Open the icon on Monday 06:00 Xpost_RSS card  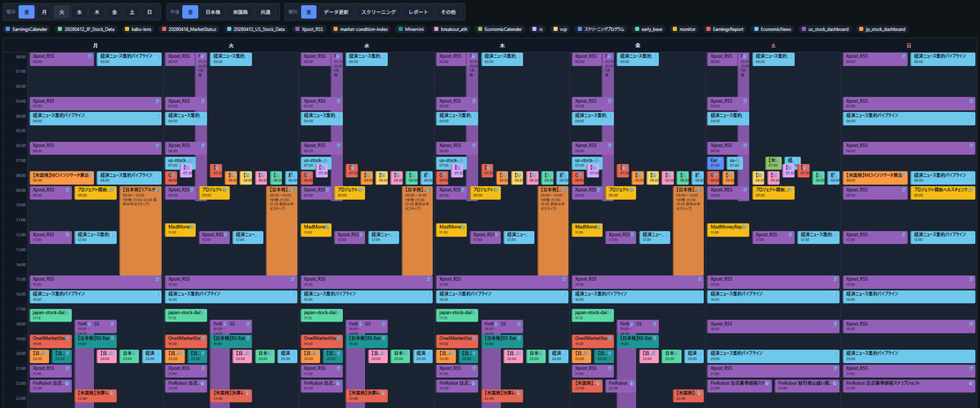pos(158,146)
